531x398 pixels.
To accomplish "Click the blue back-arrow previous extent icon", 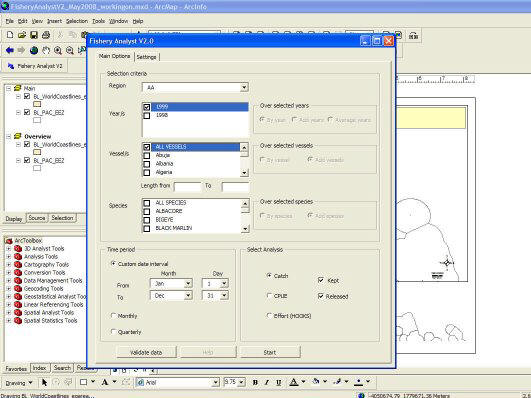I will click(10, 50).
